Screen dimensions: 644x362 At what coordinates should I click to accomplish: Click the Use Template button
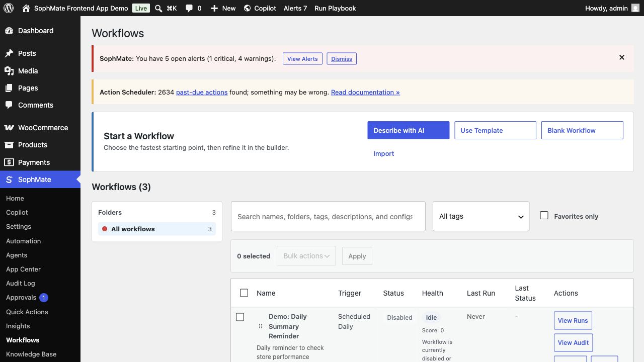tap(495, 130)
